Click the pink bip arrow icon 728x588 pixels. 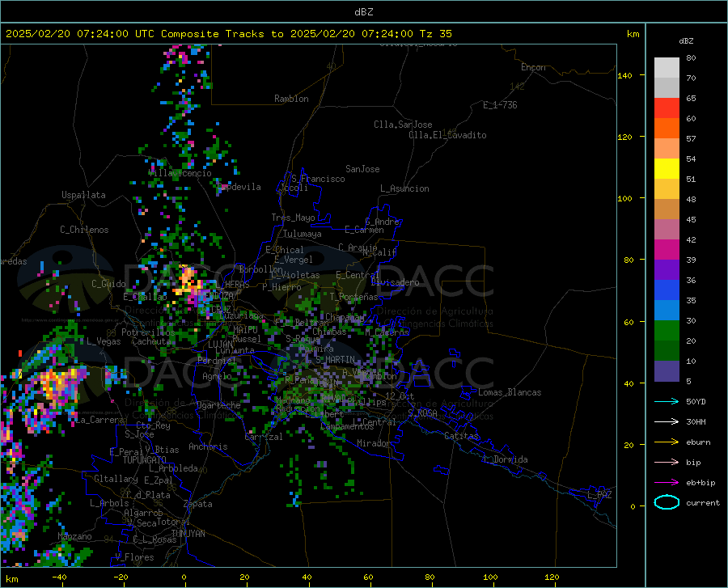[667, 462]
